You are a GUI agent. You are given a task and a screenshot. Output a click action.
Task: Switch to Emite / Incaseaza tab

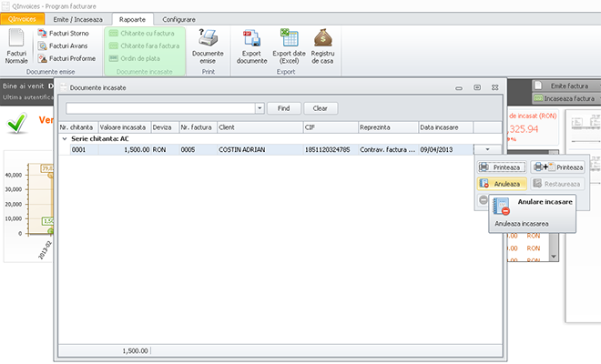(76, 19)
